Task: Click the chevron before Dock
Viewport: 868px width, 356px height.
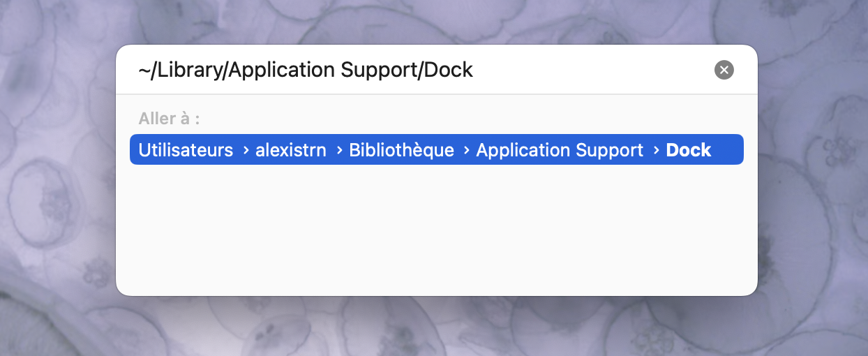Action: [656, 150]
